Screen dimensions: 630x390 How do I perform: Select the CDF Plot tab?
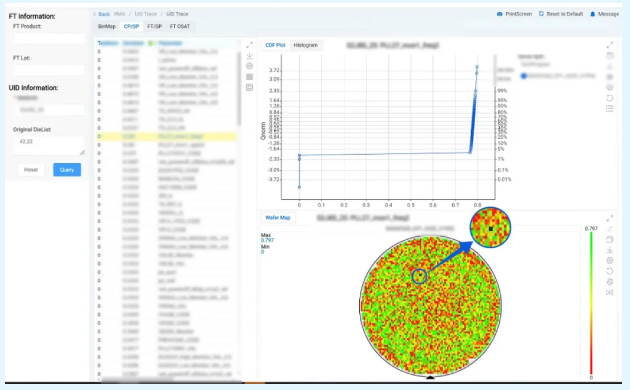[x=275, y=45]
